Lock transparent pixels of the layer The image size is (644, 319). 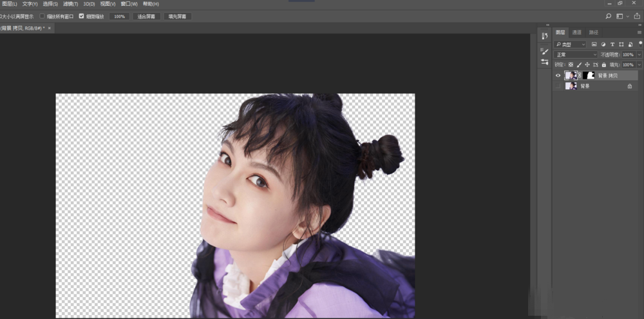click(571, 65)
